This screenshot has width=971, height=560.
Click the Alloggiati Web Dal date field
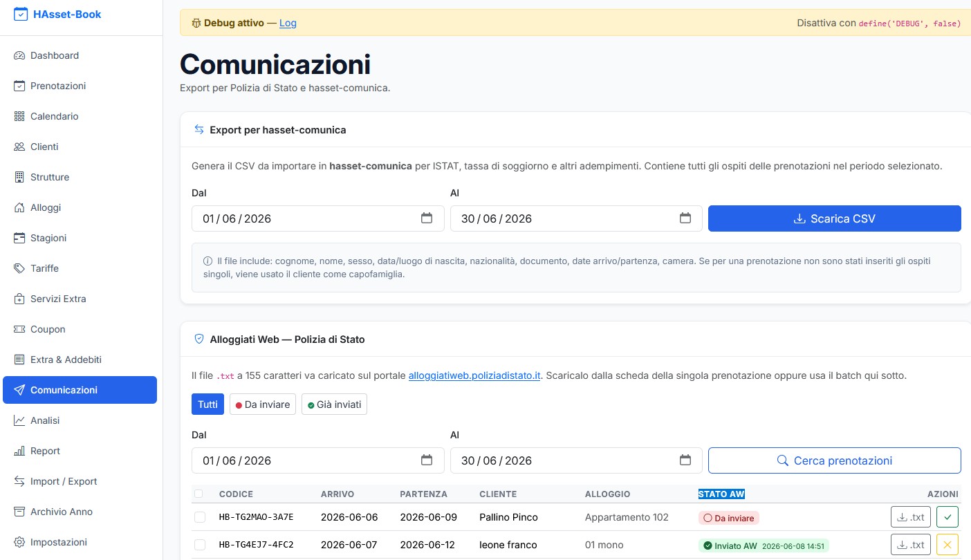point(318,460)
